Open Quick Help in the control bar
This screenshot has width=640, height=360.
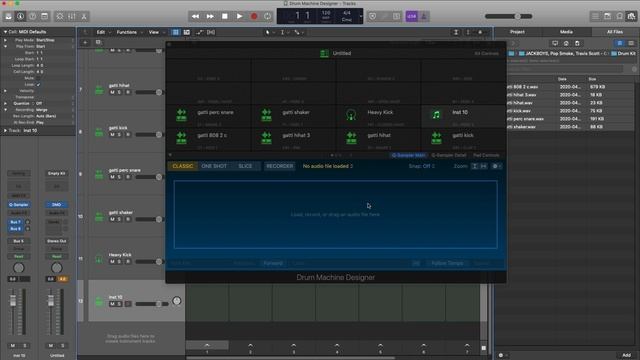tap(33, 16)
